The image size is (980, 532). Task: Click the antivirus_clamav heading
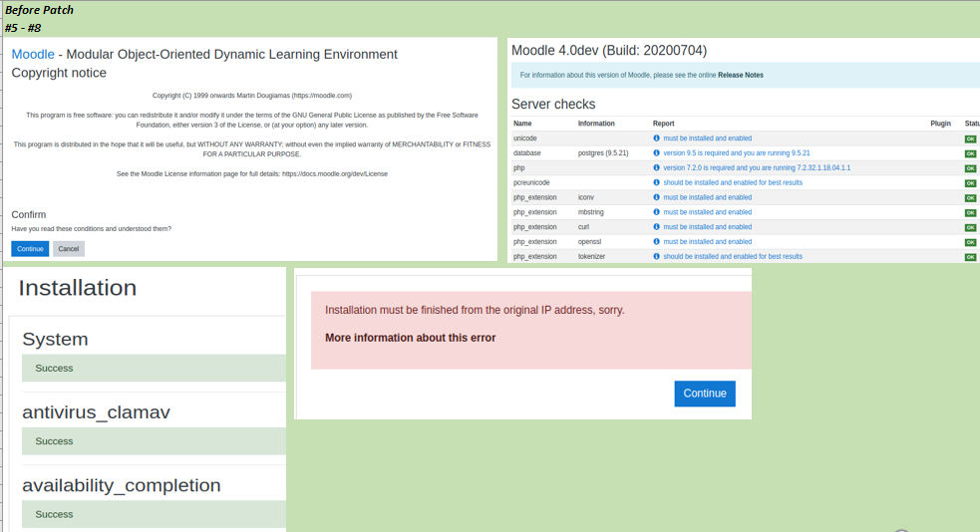tap(96, 412)
